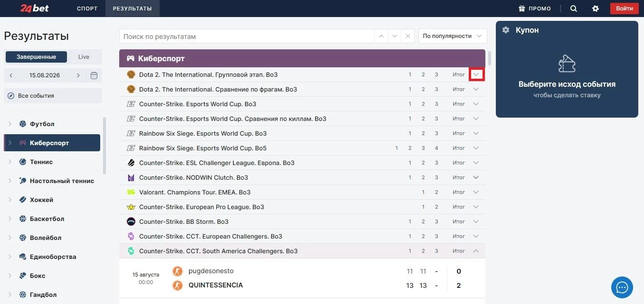This screenshot has height=304, width=644.
Task: Go to previous date arrow
Action: tap(11, 75)
